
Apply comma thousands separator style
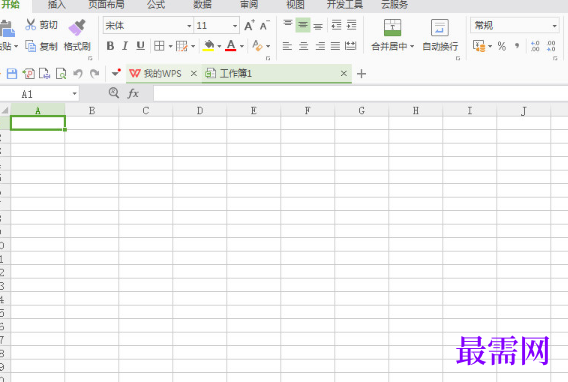517,46
